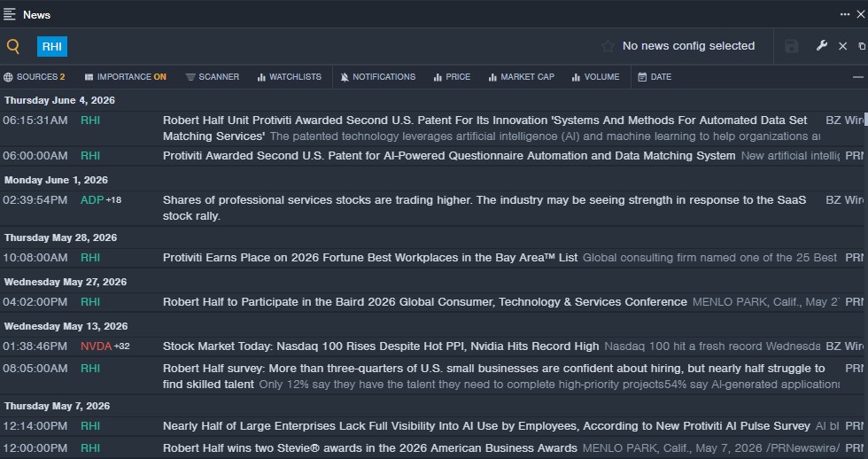Click the NVDA ticker symbol
Viewport: 868px width, 459px height.
pos(97,346)
